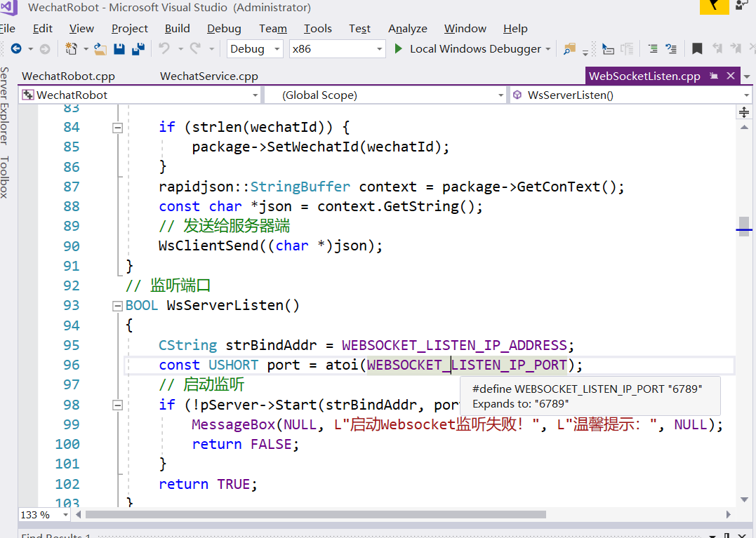Open the Help menu
Image resolution: width=756 pixels, height=538 pixels.
point(515,29)
